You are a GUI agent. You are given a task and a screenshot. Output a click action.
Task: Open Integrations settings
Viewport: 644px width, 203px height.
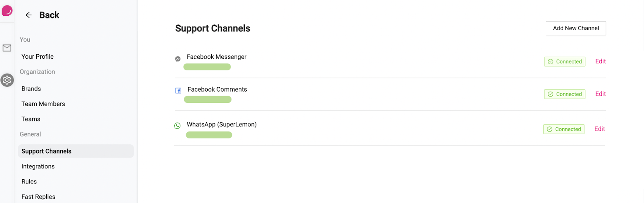pyautogui.click(x=38, y=166)
